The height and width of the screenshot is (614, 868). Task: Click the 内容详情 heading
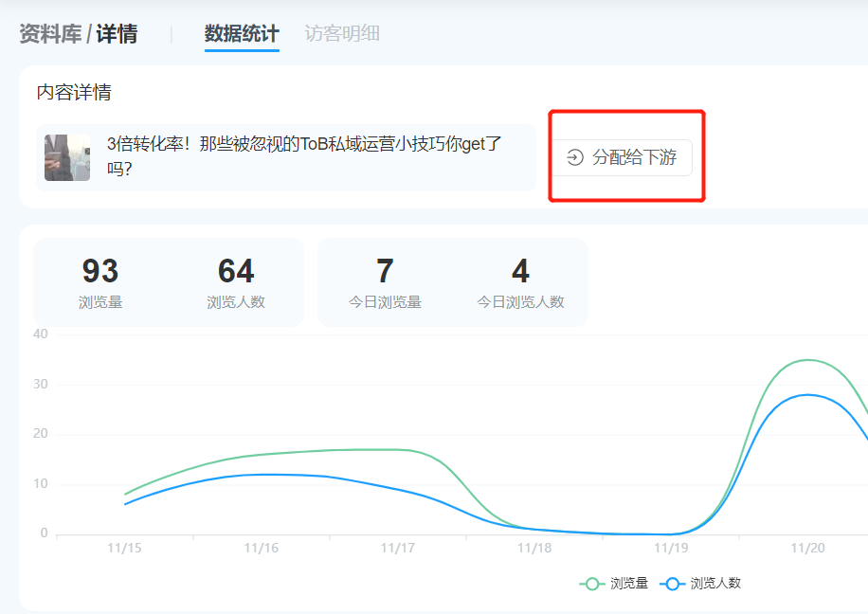tap(74, 92)
